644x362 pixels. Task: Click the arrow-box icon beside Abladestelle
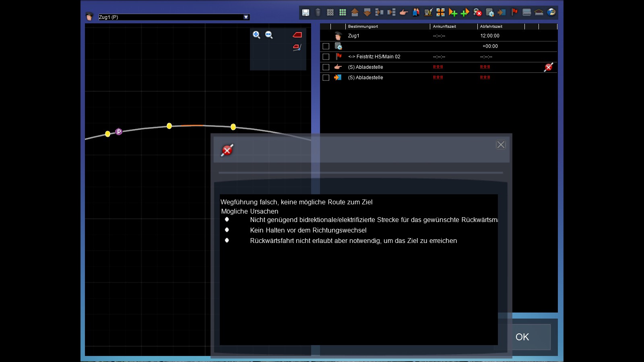click(338, 77)
